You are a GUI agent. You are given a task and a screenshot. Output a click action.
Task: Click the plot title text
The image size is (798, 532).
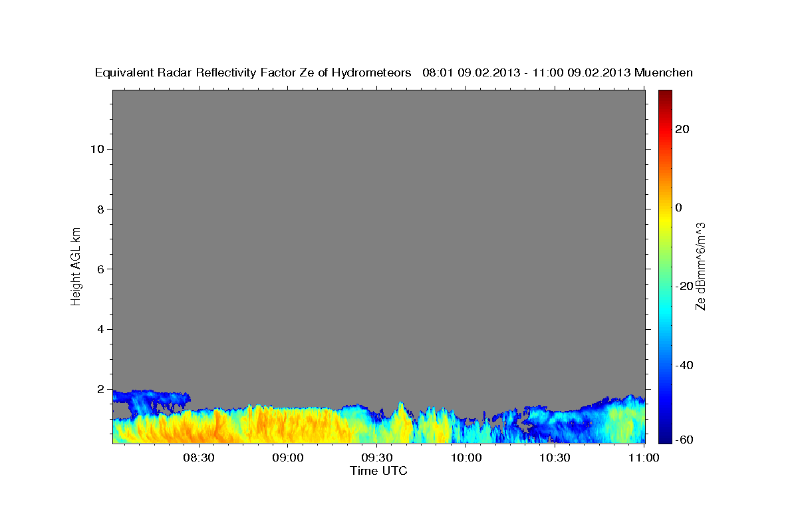tap(394, 72)
